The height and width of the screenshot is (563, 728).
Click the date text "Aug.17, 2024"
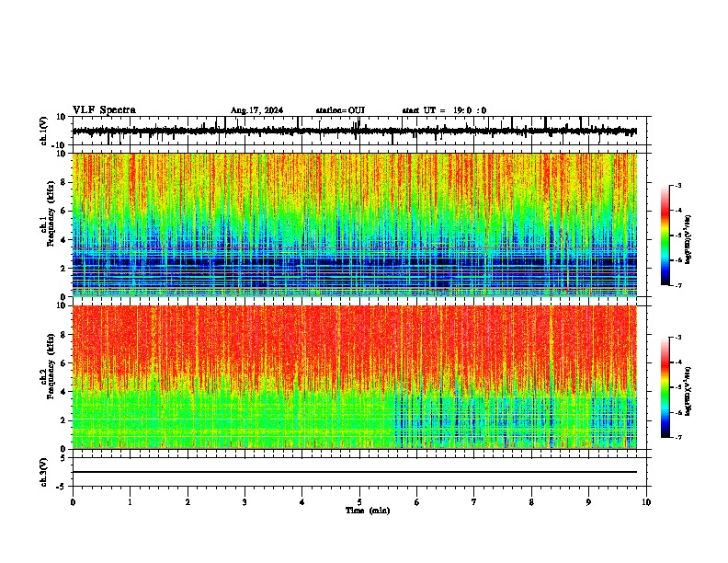256,110
